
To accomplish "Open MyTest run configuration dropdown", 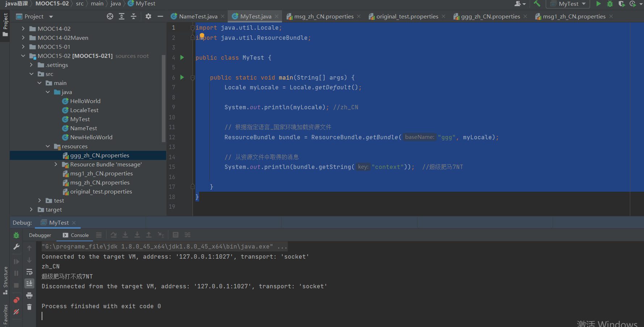I will [x=568, y=4].
